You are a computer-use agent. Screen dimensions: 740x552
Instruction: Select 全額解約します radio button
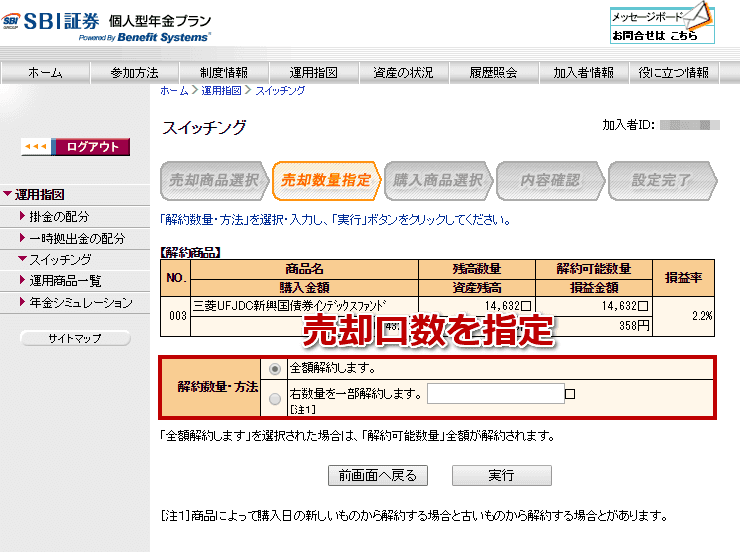coord(275,368)
